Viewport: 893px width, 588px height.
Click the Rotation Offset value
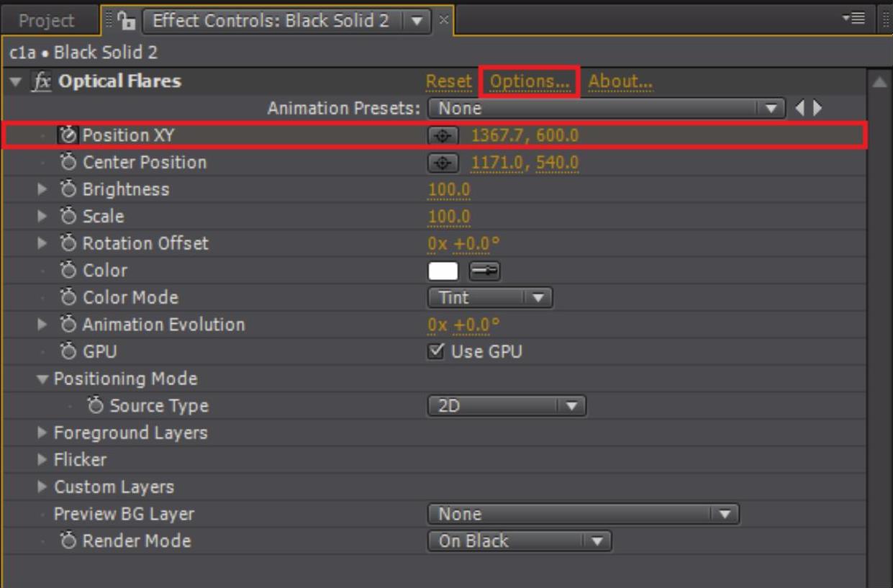coord(463,244)
